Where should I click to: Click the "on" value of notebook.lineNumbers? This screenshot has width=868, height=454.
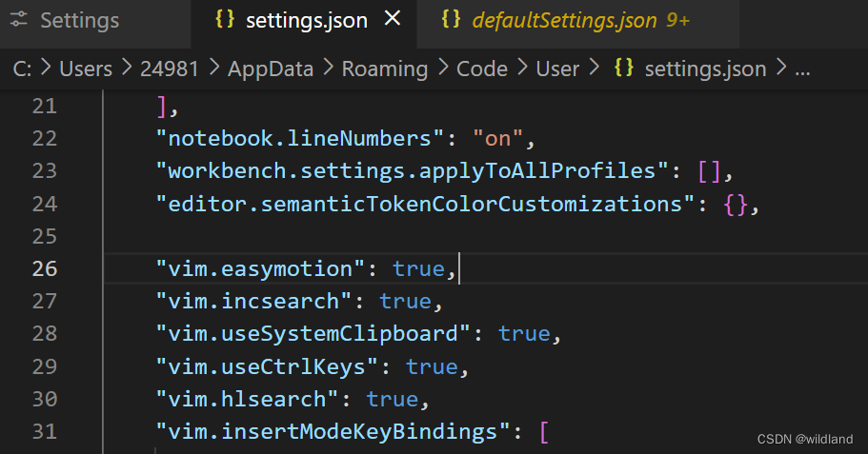click(x=497, y=138)
